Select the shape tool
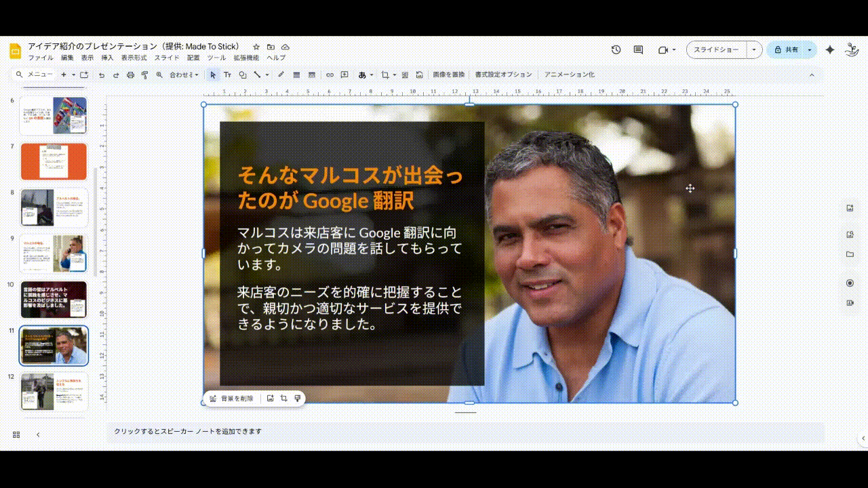Image resolution: width=868 pixels, height=488 pixels. pos(243,75)
